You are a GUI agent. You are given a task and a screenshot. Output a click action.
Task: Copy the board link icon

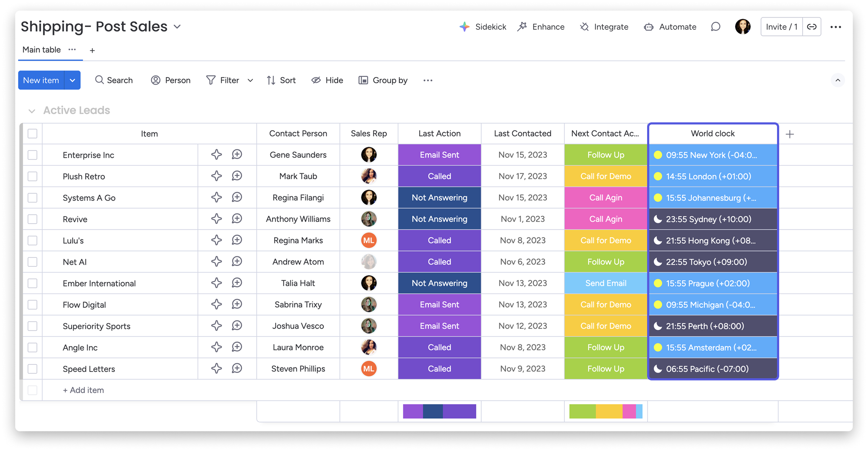click(x=812, y=27)
